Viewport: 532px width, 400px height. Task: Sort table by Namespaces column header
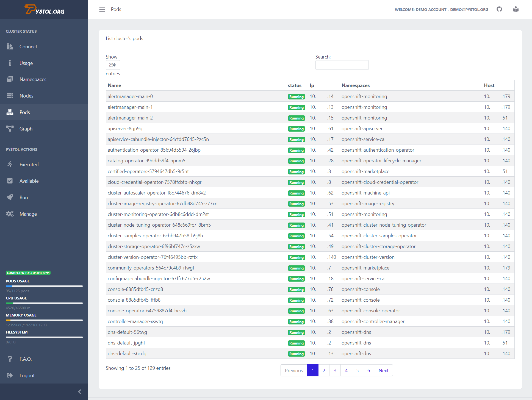point(356,85)
